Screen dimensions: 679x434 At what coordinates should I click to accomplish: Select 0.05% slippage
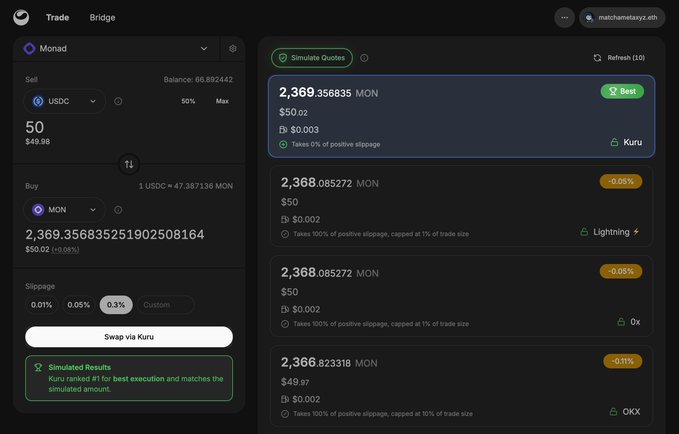point(78,305)
